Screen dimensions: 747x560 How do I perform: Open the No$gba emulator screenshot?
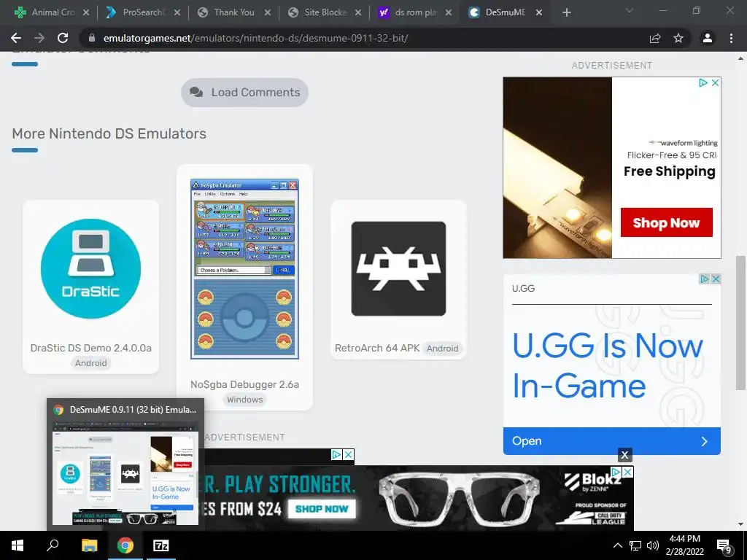[x=244, y=269]
